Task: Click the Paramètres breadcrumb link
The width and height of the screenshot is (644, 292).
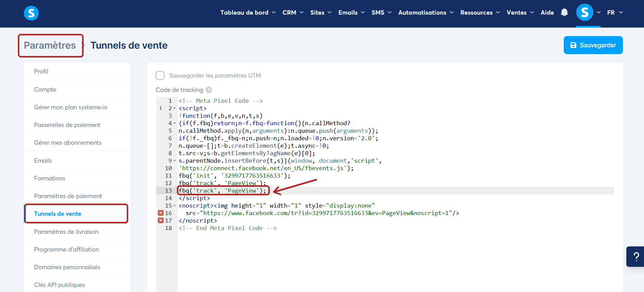Action: coord(50,45)
